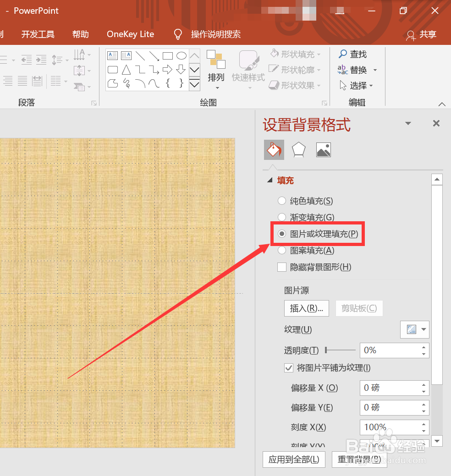Viewport: 451px width, 476px height.
Task: Select the vertical text box shape
Action: pos(126,55)
